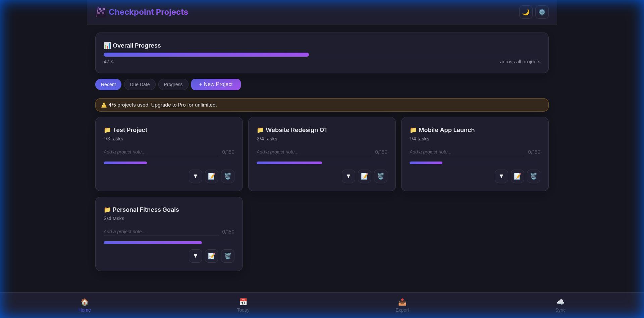This screenshot has height=318, width=644.
Task: Delete the Mobile App Launch project
Action: 534,176
